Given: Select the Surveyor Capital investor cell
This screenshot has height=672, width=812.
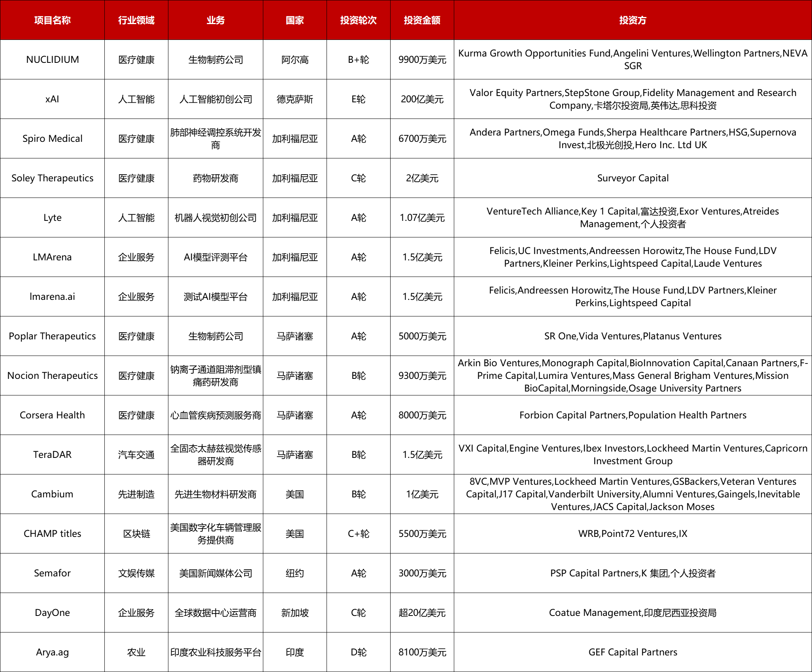Looking at the screenshot, I should pos(633,178).
